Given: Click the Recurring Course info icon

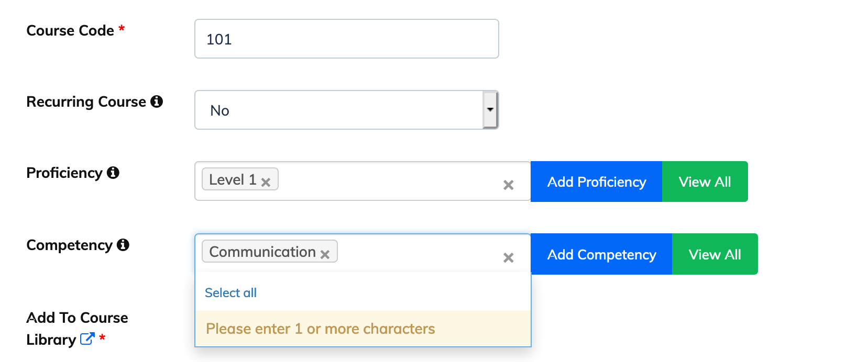Looking at the screenshot, I should click(x=157, y=101).
